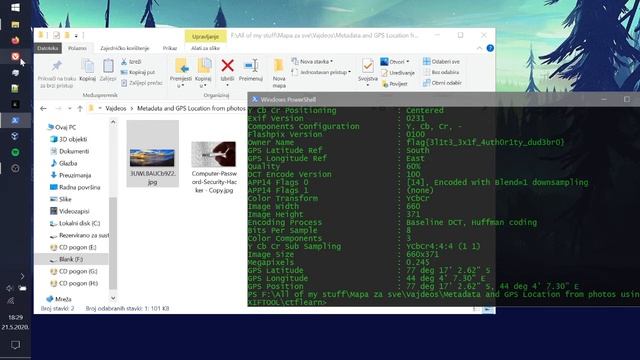
Task: Select Blank (F:) drive
Action: pos(71,259)
